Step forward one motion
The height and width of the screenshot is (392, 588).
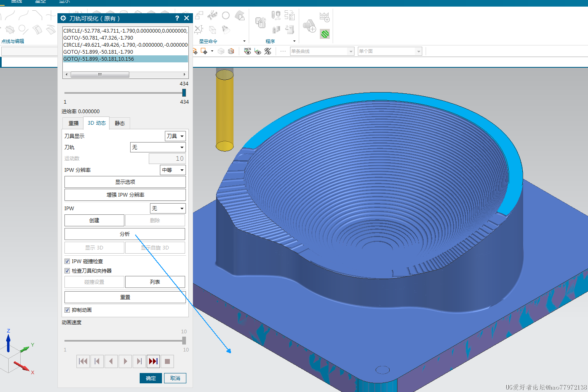[139, 361]
